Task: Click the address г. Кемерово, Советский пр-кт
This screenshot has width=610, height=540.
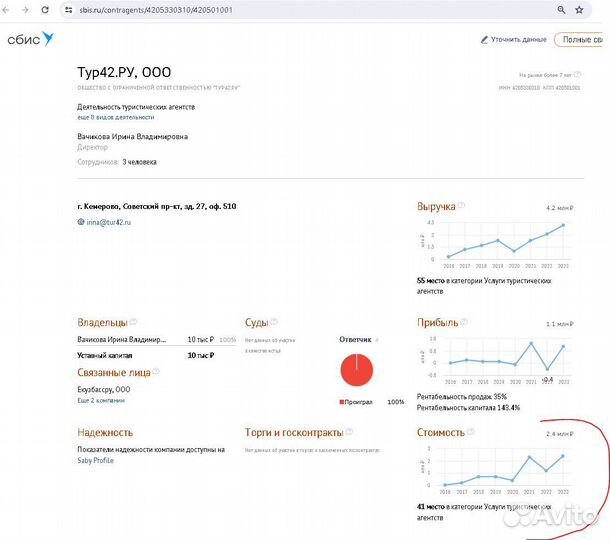Action: click(156, 207)
